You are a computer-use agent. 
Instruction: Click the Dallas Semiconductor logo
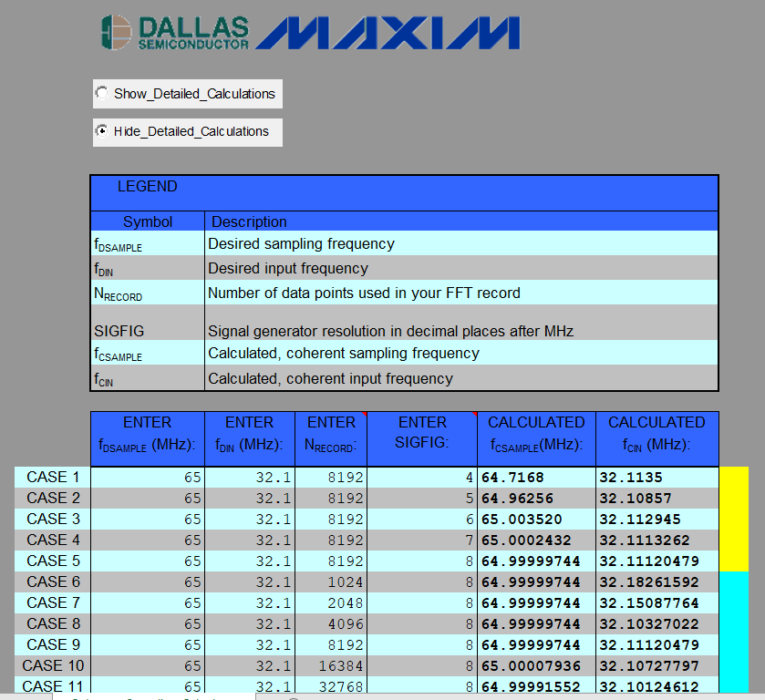click(173, 30)
